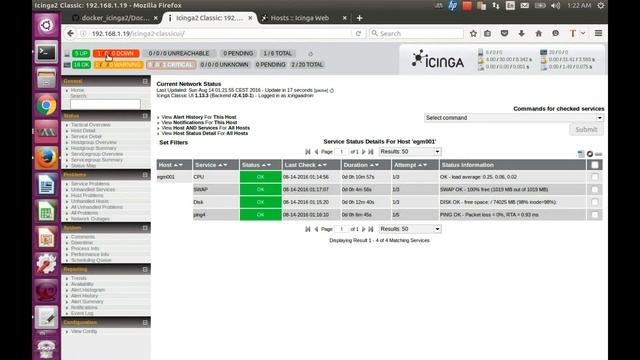Collapse the Reporting sidebar section
This screenshot has width=640, height=360.
145,269
